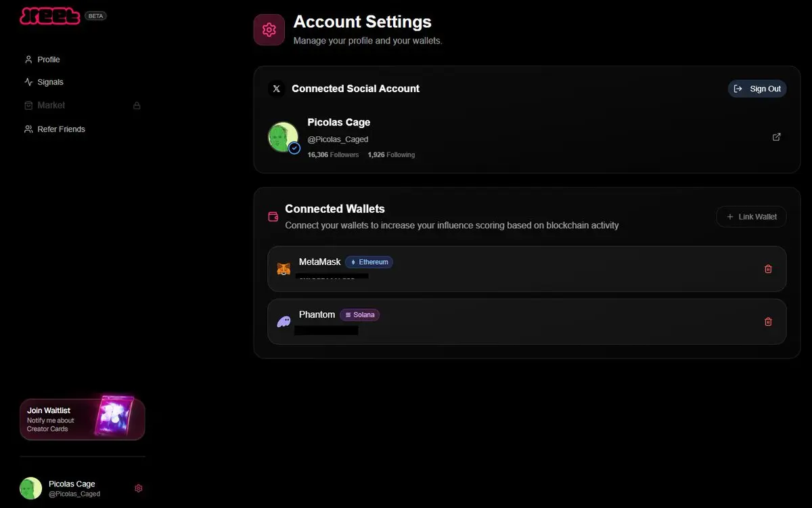Sign out of the connected account
Image resolution: width=812 pixels, height=508 pixels.
tap(757, 89)
